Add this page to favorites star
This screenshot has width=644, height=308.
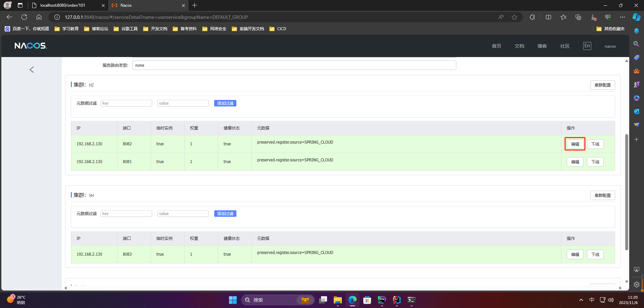coord(514,17)
